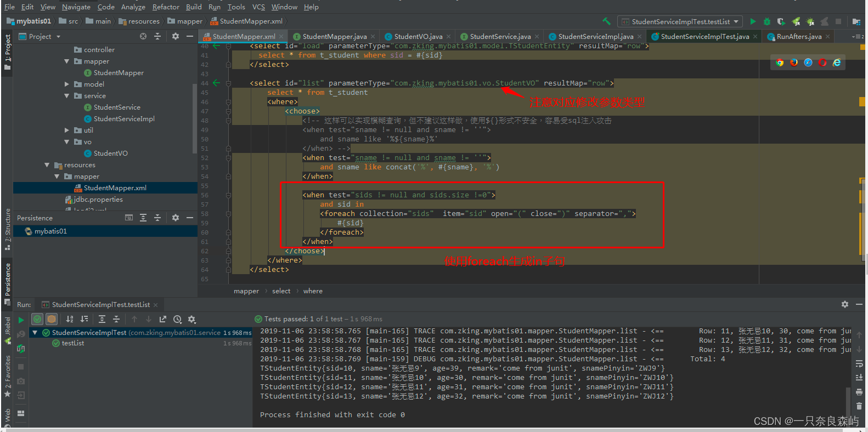868x432 pixels.
Task: Toggle Show Ignored tests button
Action: pyautogui.click(x=52, y=319)
